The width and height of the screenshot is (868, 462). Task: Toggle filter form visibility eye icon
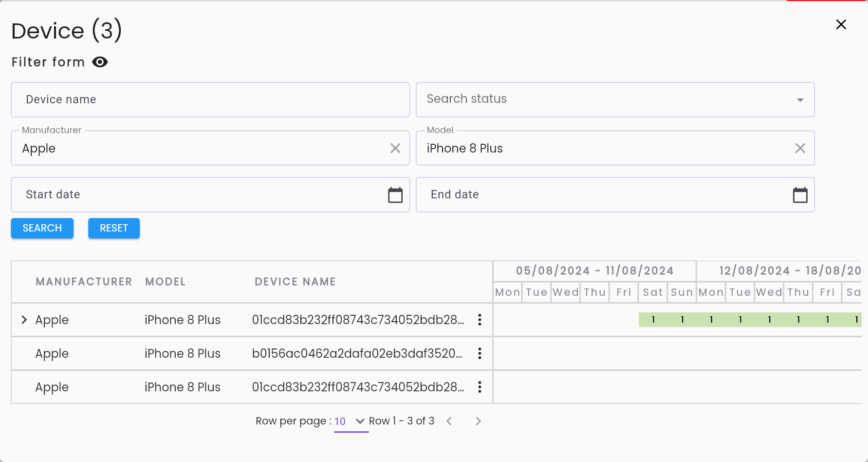tap(100, 62)
